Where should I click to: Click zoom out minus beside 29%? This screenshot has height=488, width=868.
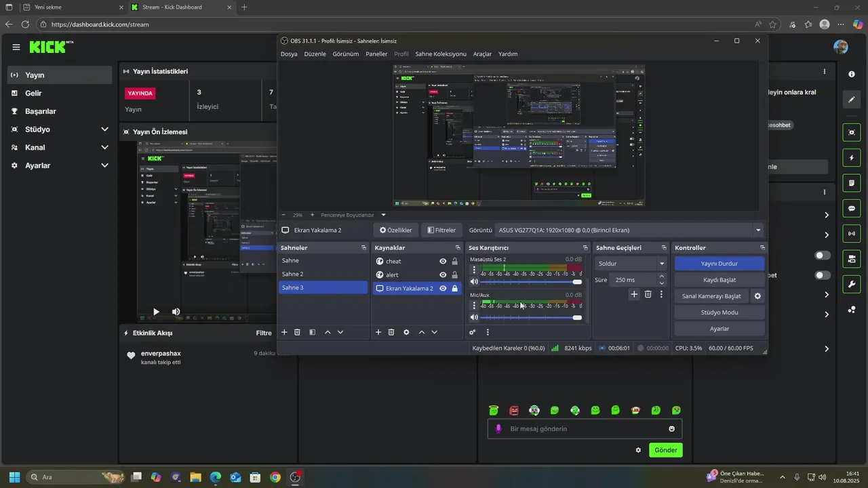[x=283, y=215]
